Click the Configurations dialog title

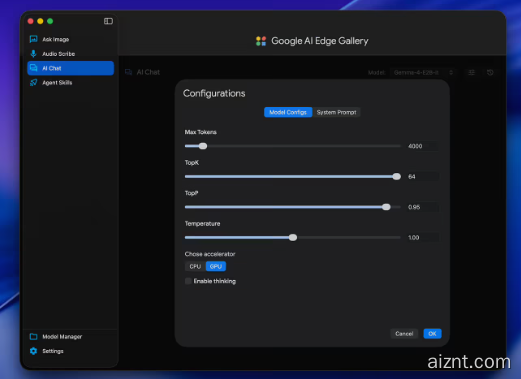pos(214,93)
